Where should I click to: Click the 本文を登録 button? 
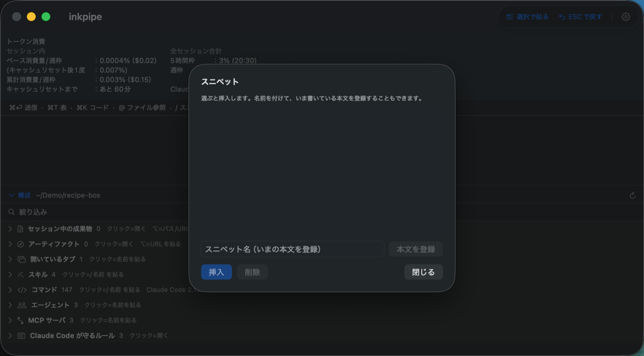[416, 249]
